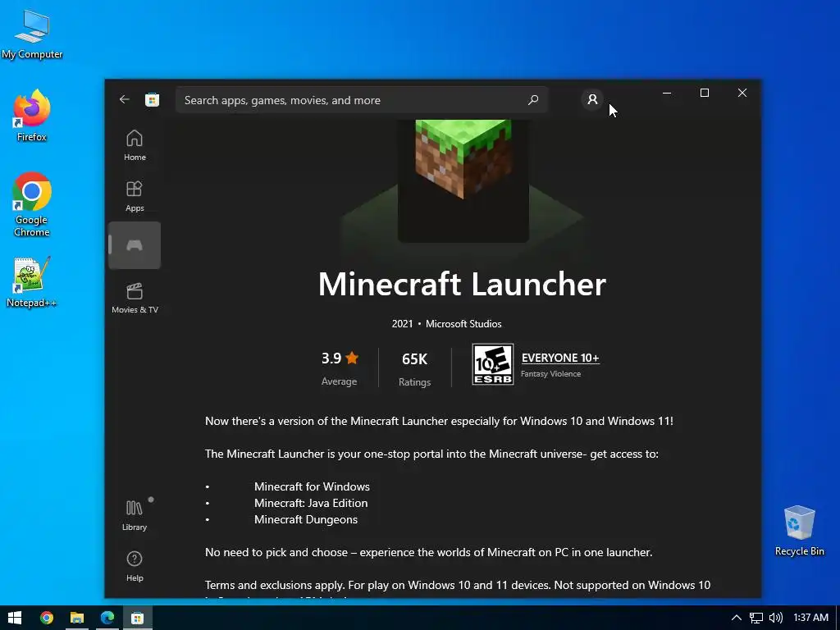Click the volume speaker tray icon
This screenshot has height=630, width=840.
[x=776, y=618]
